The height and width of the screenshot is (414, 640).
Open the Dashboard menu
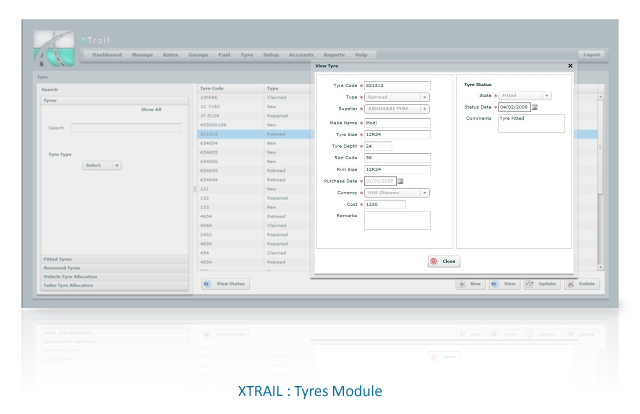pos(107,55)
